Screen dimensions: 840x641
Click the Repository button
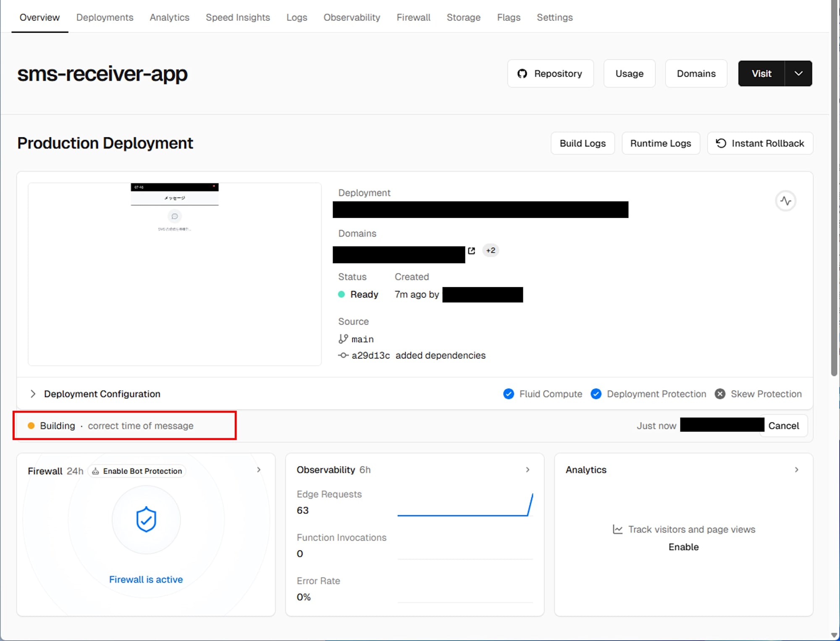click(550, 73)
